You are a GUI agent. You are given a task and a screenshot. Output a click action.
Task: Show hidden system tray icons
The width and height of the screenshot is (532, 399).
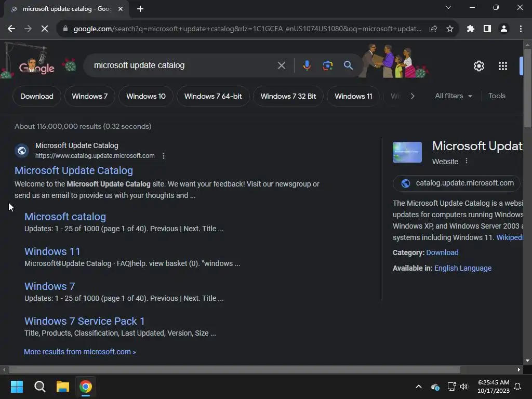(419, 387)
